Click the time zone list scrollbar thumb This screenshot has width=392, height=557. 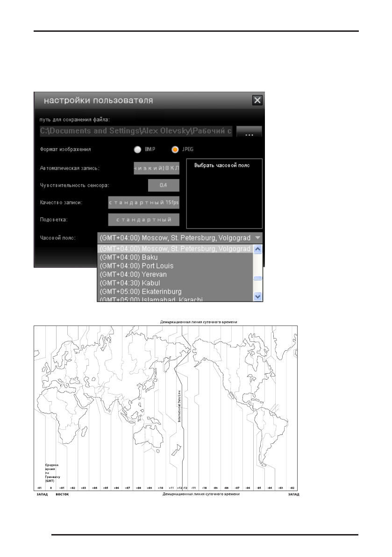pyautogui.click(x=258, y=278)
